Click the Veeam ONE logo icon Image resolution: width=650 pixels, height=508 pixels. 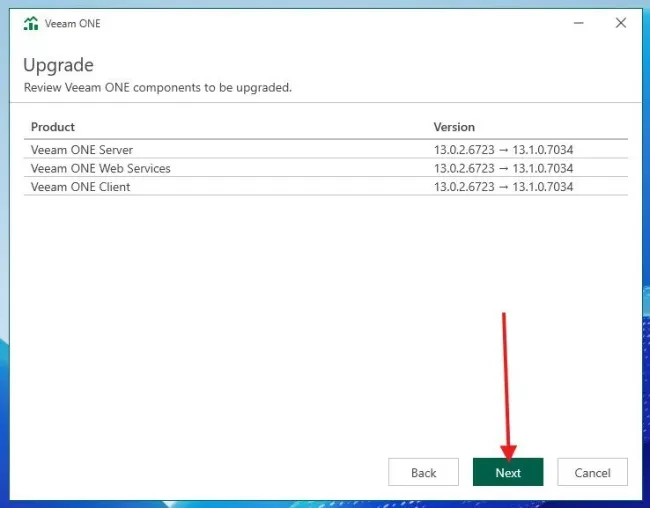[x=31, y=24]
